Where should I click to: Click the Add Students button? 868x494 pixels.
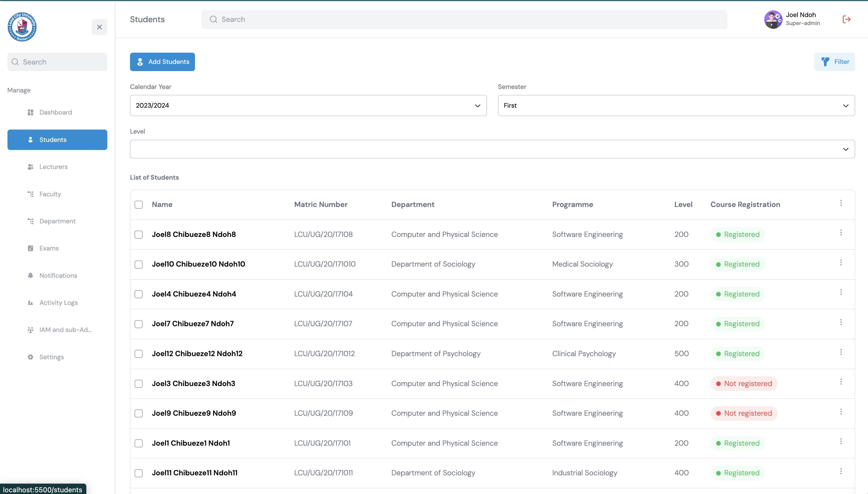162,62
